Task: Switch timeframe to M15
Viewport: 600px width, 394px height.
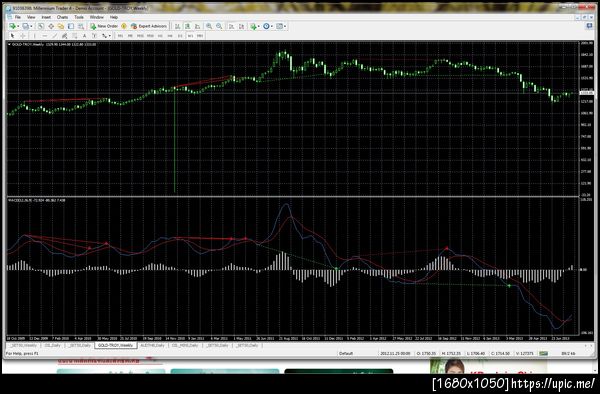Action: tap(140, 36)
